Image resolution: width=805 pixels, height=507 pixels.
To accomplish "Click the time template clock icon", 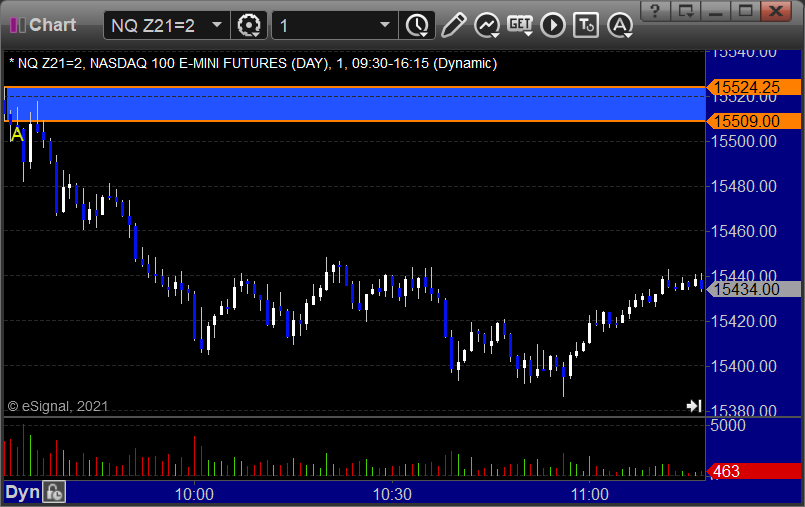I will [x=417, y=25].
